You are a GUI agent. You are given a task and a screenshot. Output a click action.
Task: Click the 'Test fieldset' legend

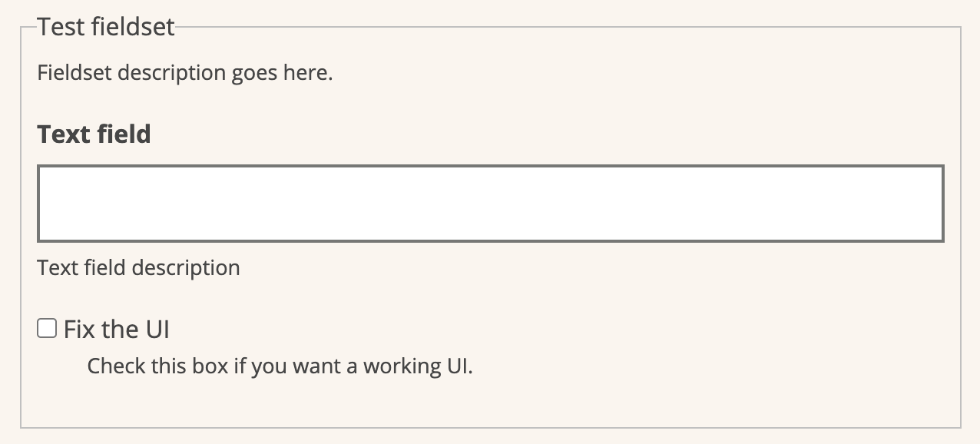pyautogui.click(x=106, y=28)
